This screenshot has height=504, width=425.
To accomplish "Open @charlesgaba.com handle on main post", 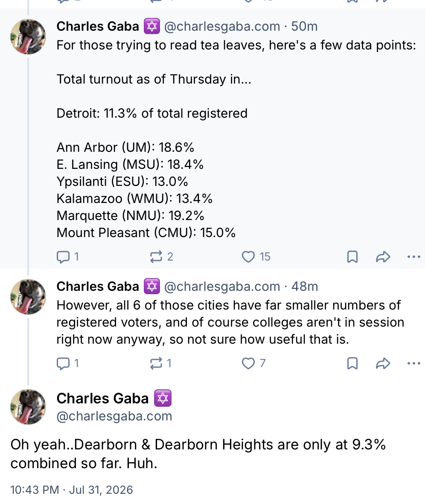I will pos(114,416).
